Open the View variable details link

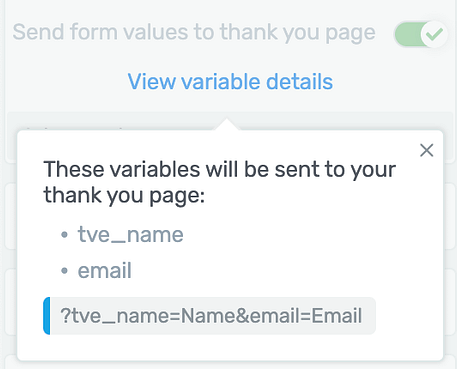pos(230,82)
